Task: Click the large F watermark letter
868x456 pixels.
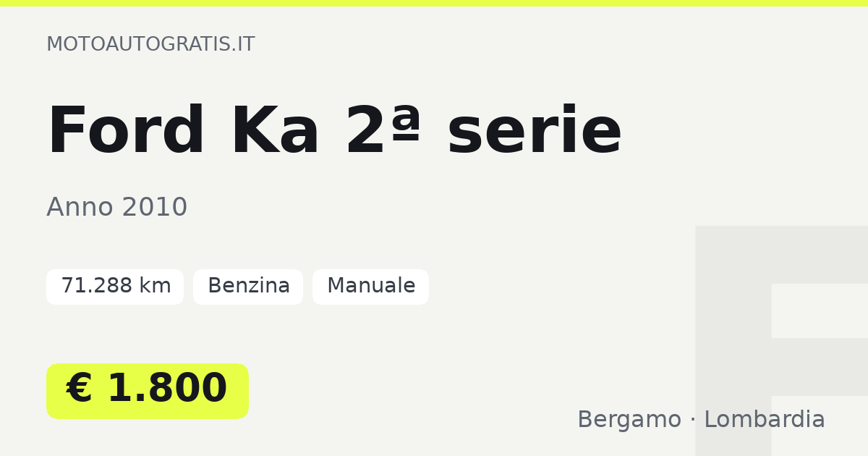Action: (781, 340)
